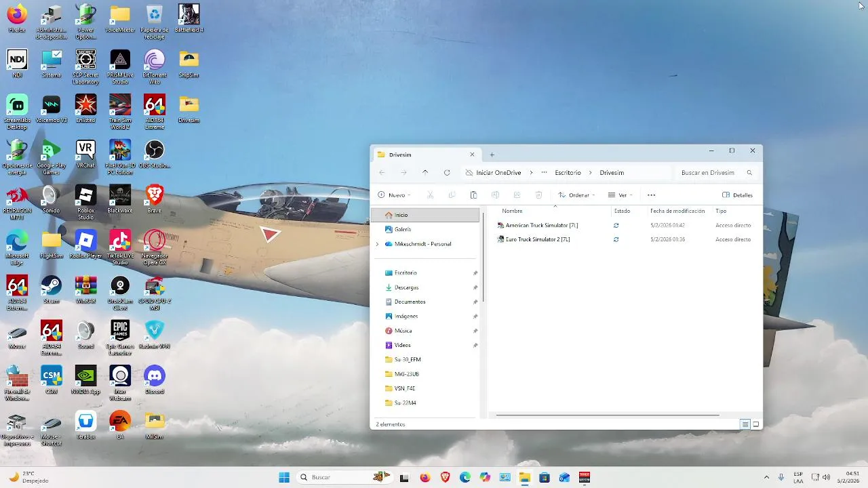The image size is (868, 488).
Task: Select the NVIDIA App desktop icon
Action: pos(85,380)
